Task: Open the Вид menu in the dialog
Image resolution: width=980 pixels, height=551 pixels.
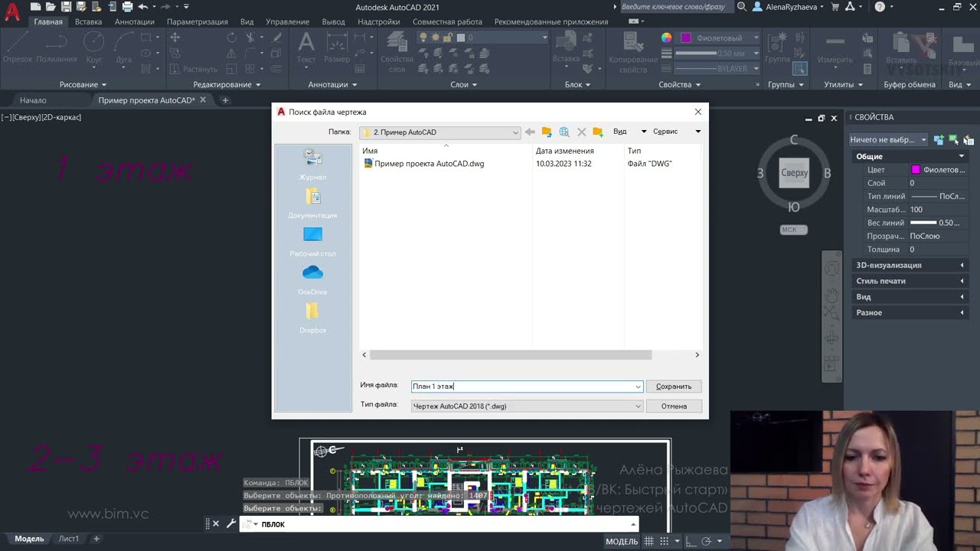Action: pyautogui.click(x=629, y=132)
